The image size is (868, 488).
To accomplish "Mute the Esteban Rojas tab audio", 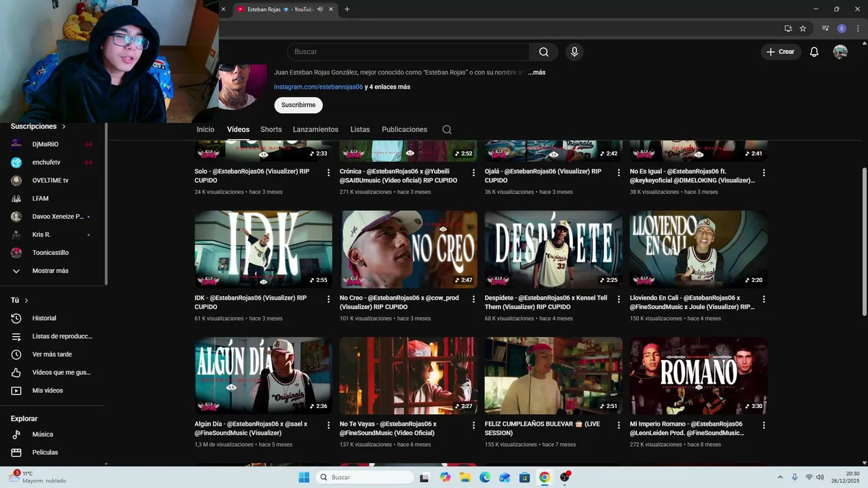I will tap(320, 9).
